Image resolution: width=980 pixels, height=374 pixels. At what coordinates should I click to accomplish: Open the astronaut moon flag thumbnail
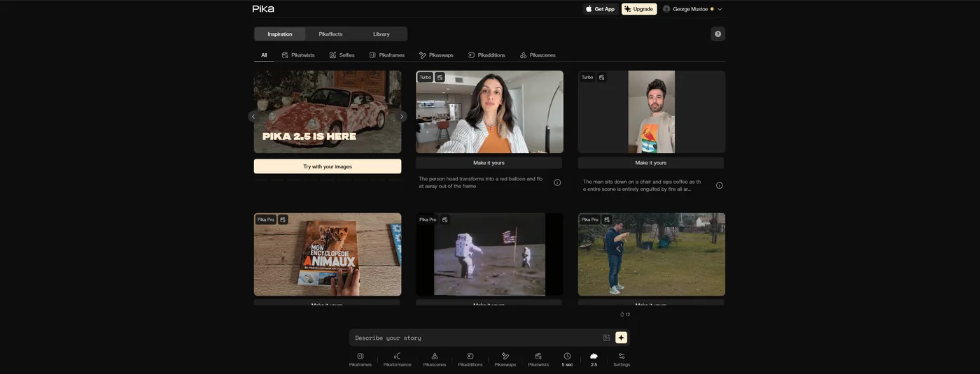489,254
